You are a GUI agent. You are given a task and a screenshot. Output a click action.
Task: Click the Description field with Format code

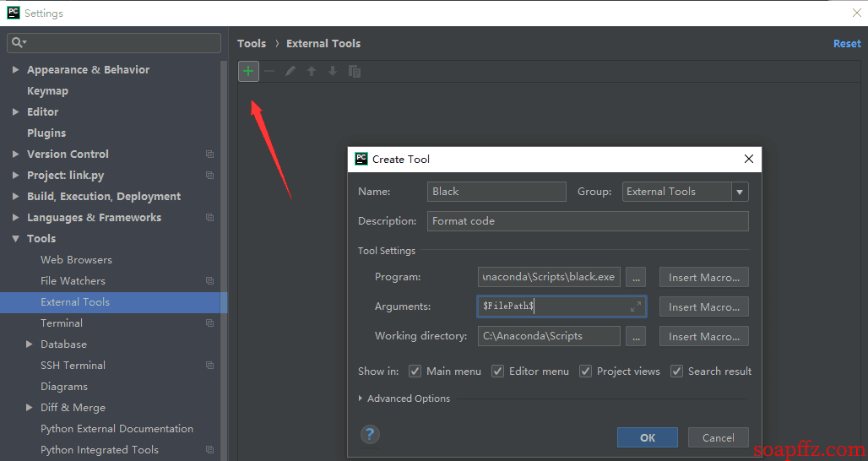point(588,221)
